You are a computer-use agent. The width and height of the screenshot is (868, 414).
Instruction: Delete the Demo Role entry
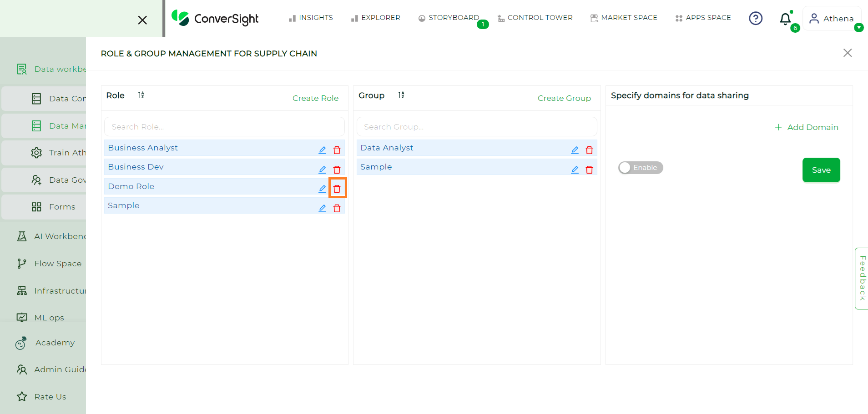point(337,189)
